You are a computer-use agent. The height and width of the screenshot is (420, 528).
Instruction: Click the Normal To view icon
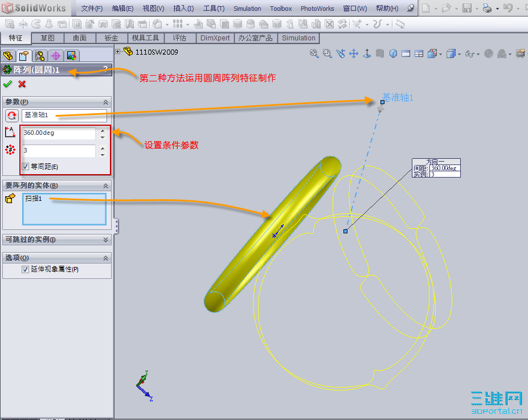(367, 53)
